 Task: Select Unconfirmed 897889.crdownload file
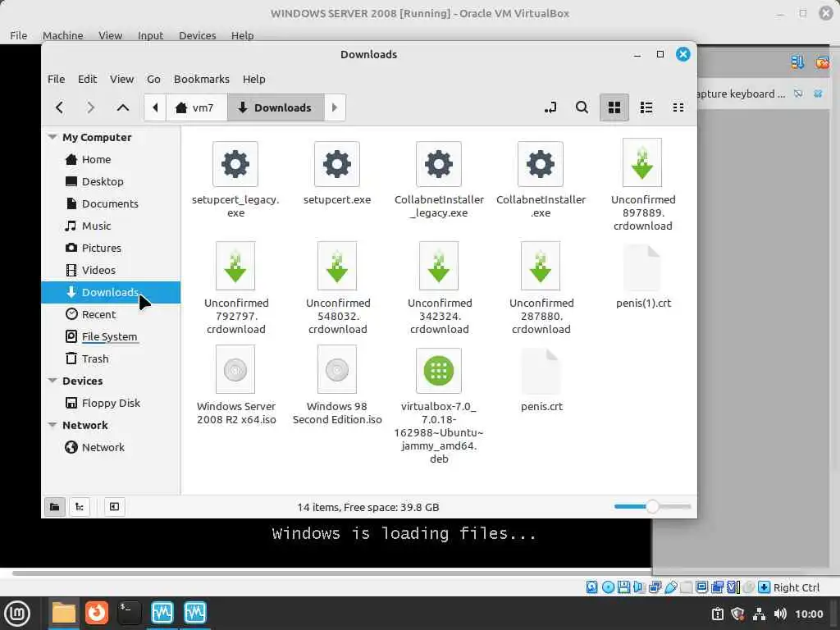click(643, 185)
